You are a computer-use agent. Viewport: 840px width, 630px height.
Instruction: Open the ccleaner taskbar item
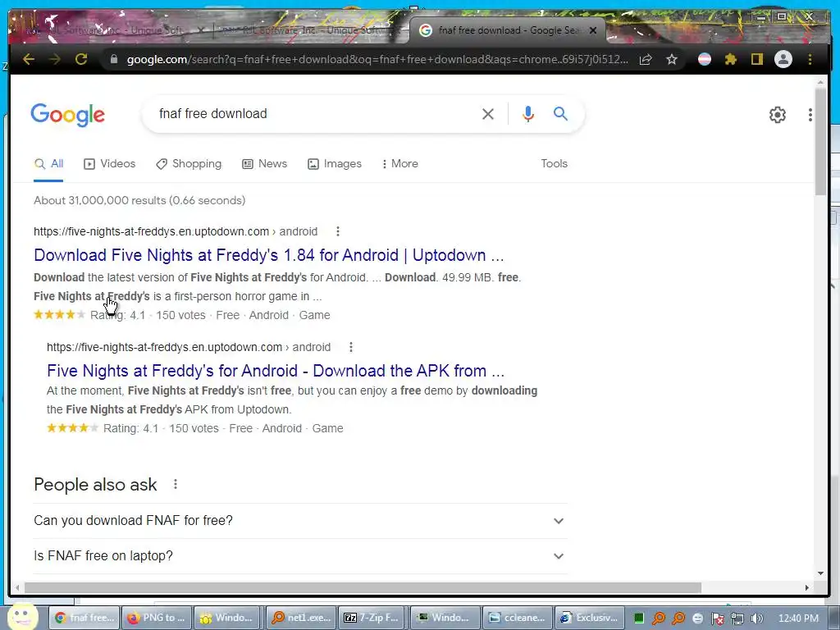pos(517,619)
